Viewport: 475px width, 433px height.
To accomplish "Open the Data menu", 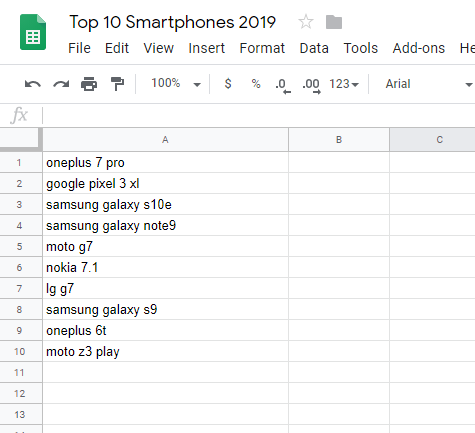I will (x=314, y=48).
